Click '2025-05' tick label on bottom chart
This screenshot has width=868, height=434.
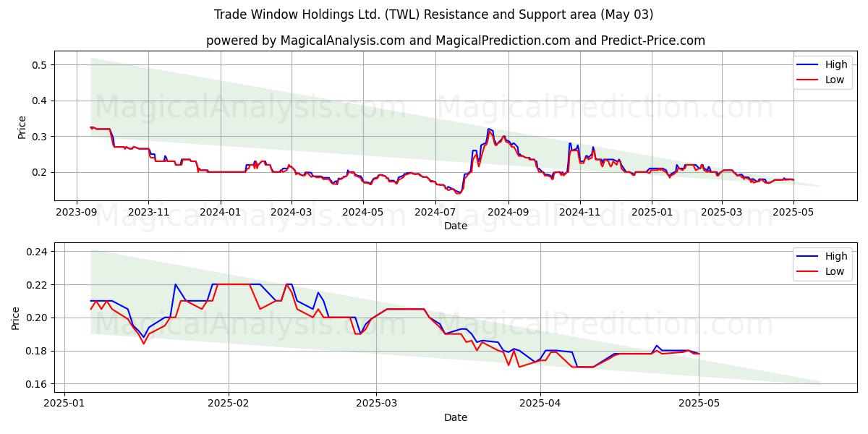pyautogui.click(x=699, y=404)
